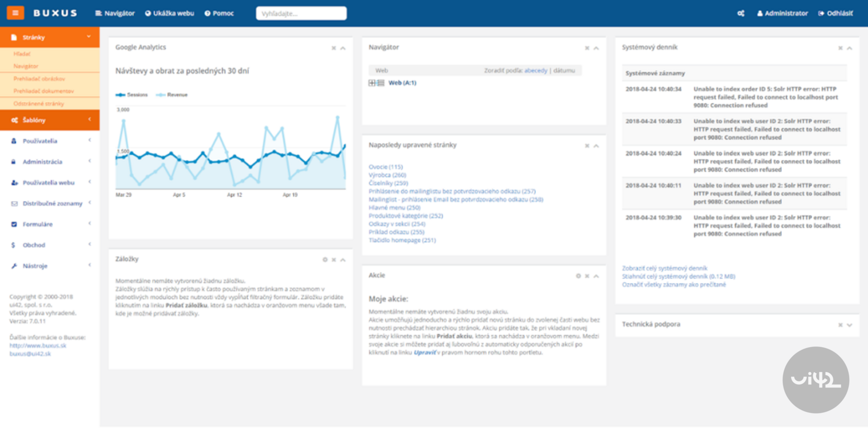This screenshot has height=432, width=868.
Task: Click the ui42 round logo badge
Action: point(815,380)
